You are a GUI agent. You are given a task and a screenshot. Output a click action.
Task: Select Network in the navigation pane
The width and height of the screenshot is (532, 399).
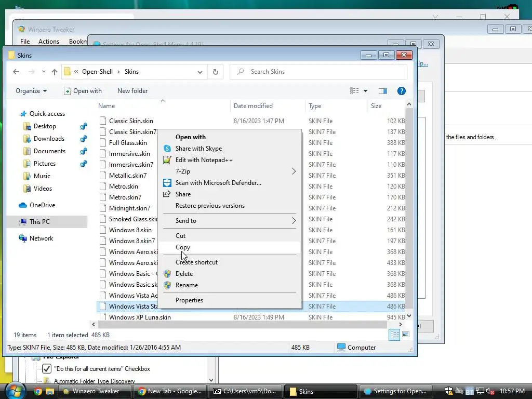[41, 238]
